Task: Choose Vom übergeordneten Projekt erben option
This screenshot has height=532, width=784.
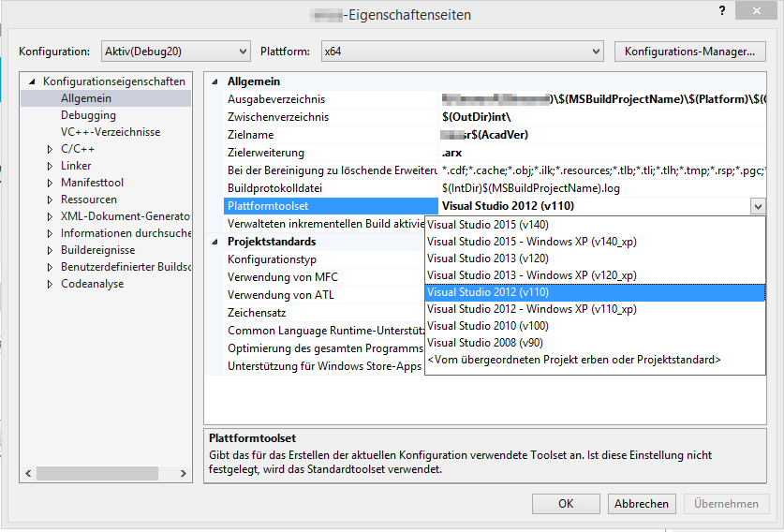Action: coord(595,360)
